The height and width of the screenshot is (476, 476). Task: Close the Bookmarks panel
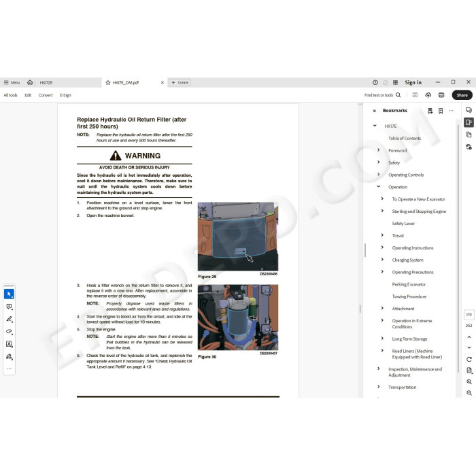pos(374,111)
